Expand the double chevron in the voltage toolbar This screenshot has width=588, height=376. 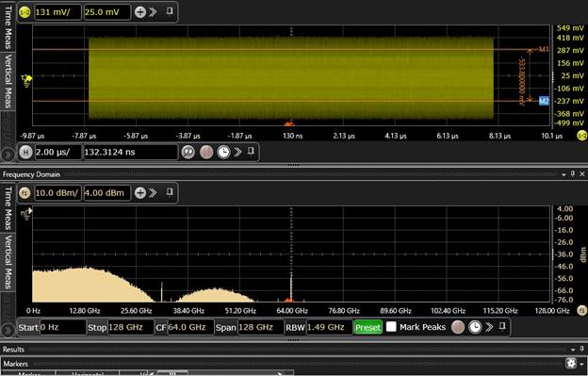(153, 12)
